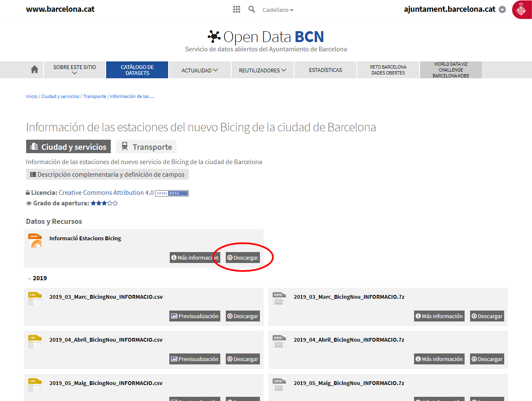The image size is (532, 401).
Task: Click the Ciudad y servicios category tag
Action: pyautogui.click(x=68, y=146)
